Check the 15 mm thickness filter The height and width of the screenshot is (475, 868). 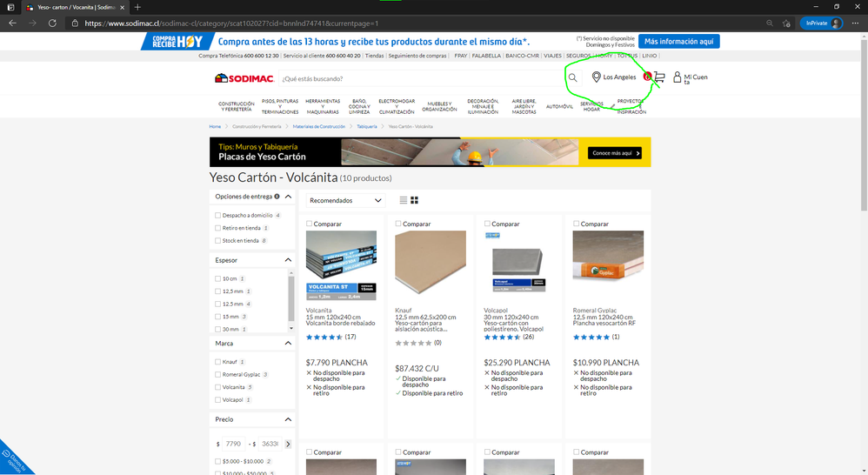tap(217, 317)
